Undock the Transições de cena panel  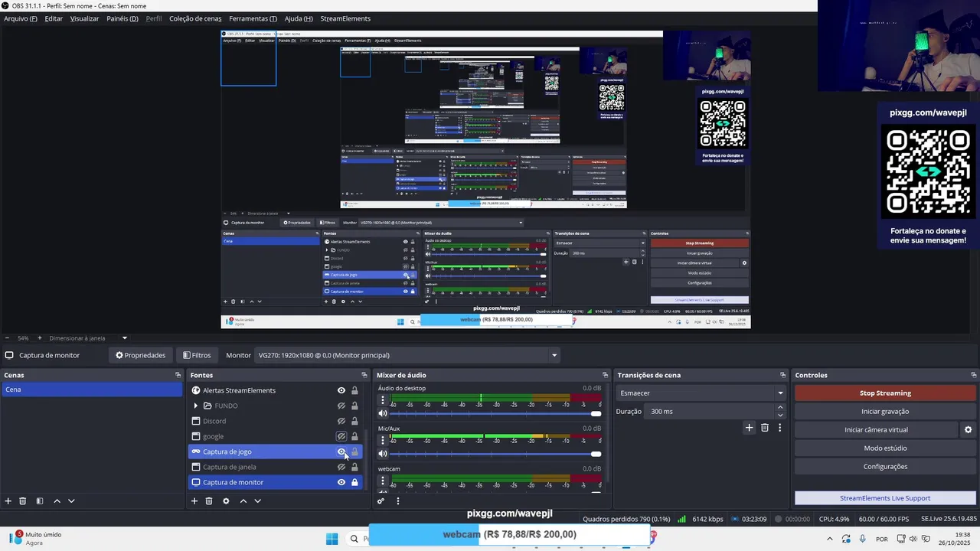click(782, 375)
